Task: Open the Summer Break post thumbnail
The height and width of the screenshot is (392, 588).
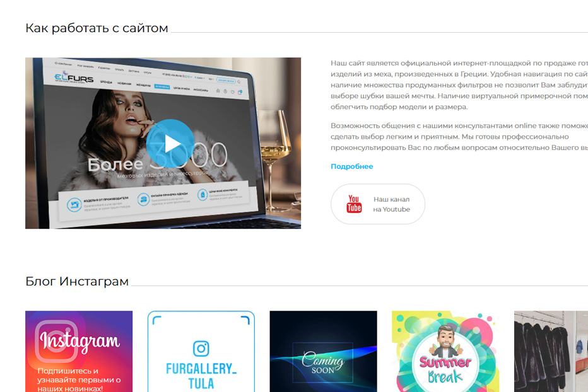Action: click(x=445, y=351)
